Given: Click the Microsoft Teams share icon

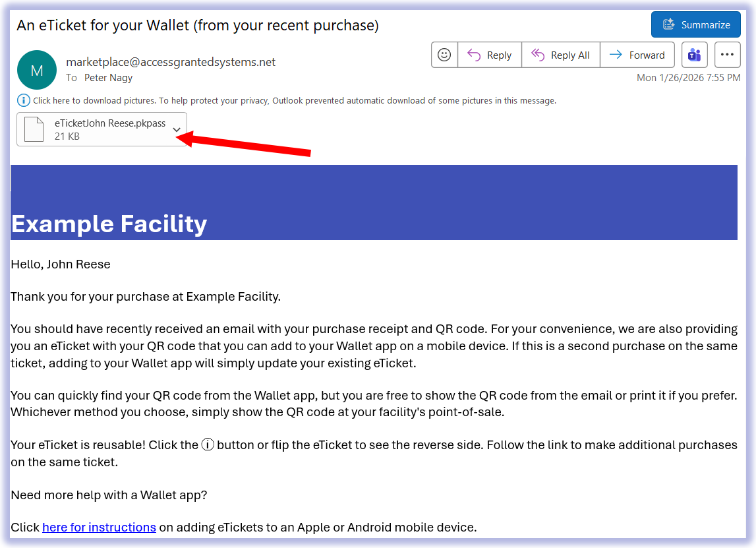Looking at the screenshot, I should pyautogui.click(x=694, y=55).
